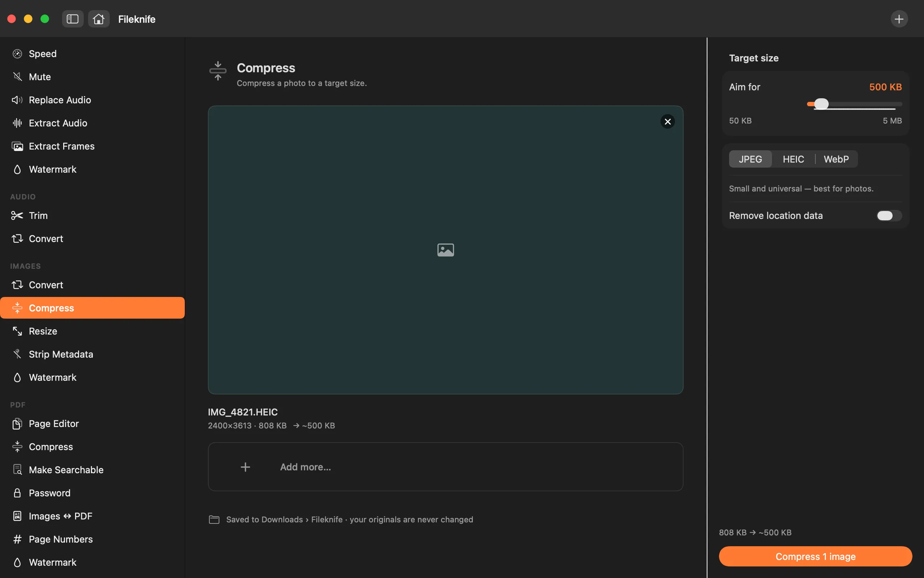The width and height of the screenshot is (924, 578).
Task: Open Images ⇔ PDF tool
Action: click(x=92, y=517)
